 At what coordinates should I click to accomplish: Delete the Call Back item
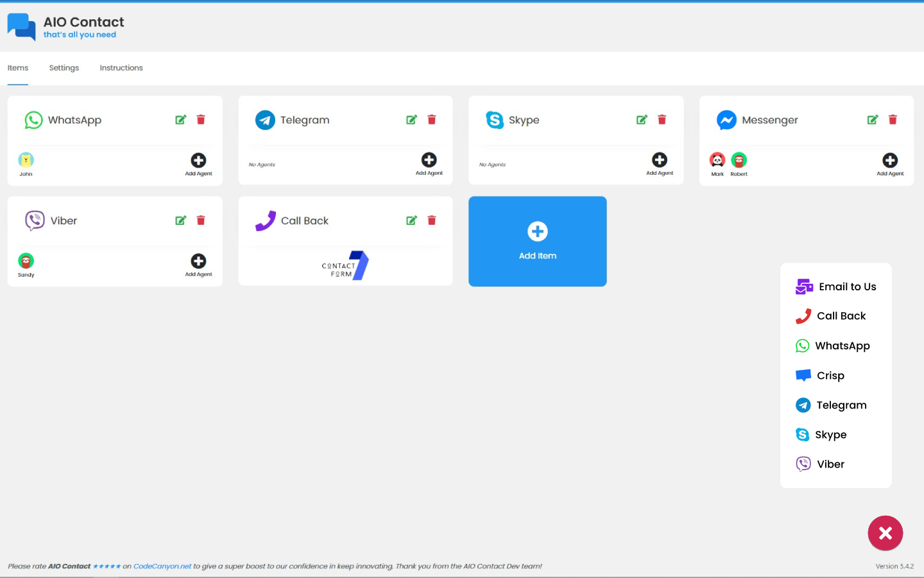432,220
